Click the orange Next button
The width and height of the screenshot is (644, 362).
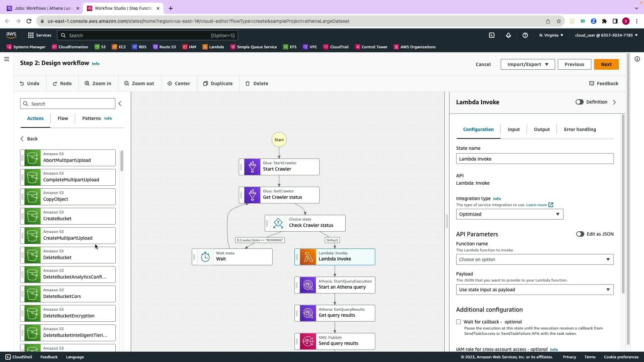pos(606,64)
